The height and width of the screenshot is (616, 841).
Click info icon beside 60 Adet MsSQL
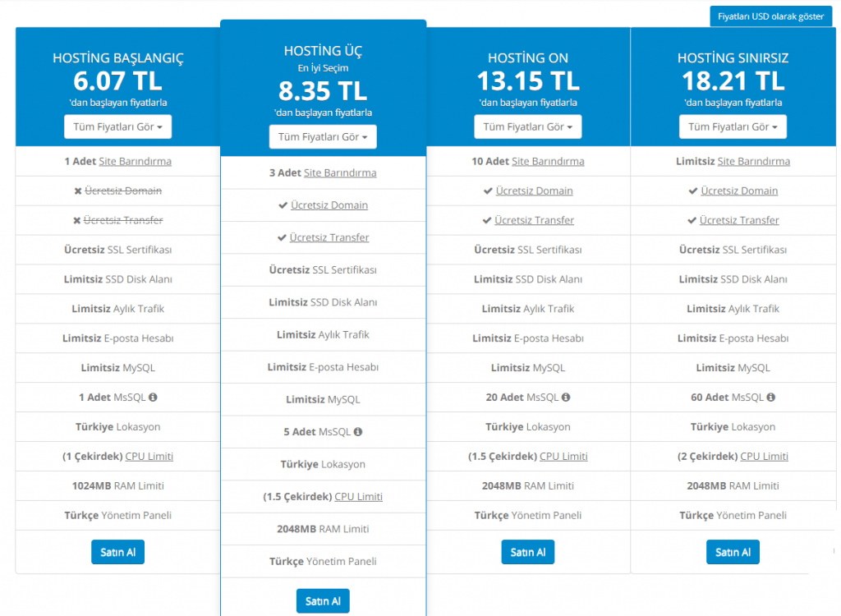[770, 398]
